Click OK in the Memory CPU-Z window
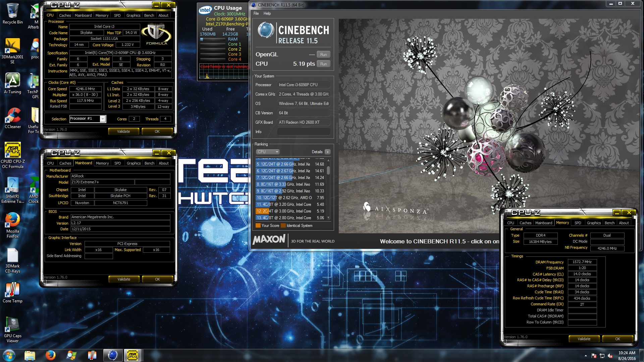This screenshot has height=362, width=644. 618,339
